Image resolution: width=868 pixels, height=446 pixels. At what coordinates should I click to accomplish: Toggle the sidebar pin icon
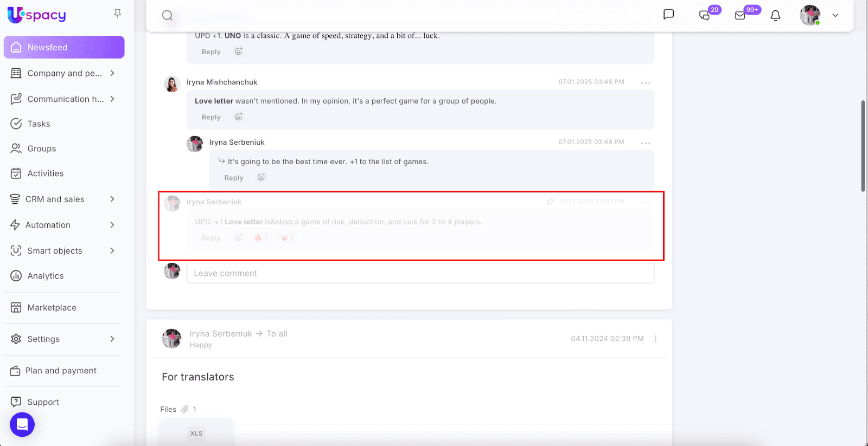(117, 14)
